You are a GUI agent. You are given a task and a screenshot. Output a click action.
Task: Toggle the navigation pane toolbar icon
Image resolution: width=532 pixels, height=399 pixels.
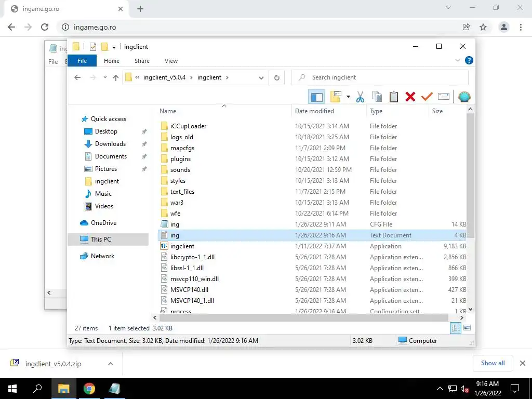316,97
